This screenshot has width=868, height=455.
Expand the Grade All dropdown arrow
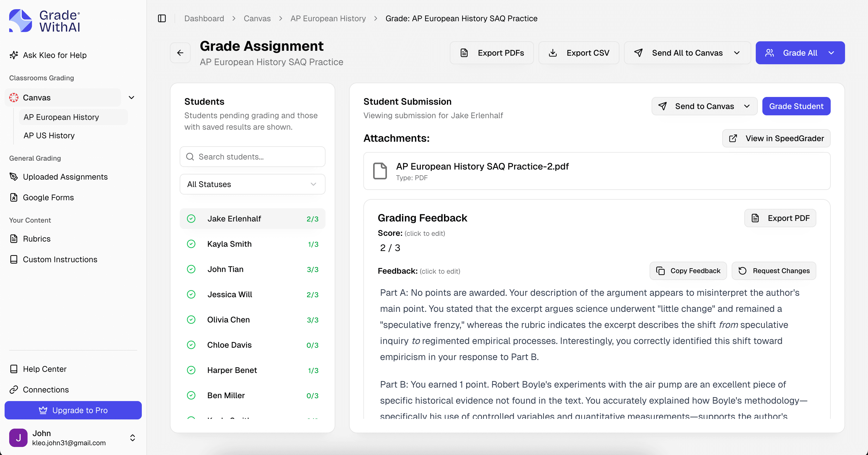[x=831, y=52]
